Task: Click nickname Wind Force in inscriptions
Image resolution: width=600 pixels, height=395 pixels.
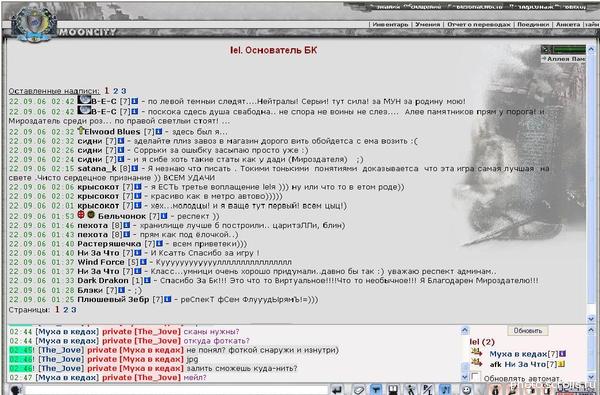Action: click(101, 262)
